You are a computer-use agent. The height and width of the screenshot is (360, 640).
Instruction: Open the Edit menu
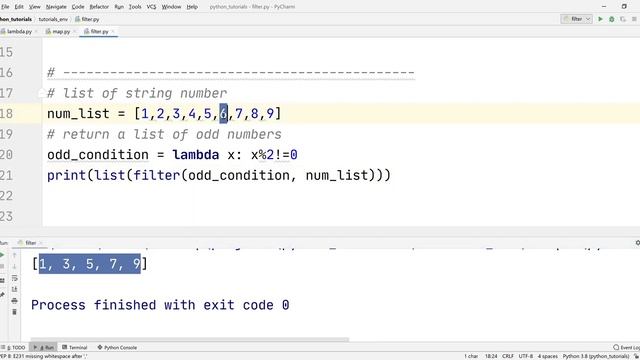pos(19,7)
